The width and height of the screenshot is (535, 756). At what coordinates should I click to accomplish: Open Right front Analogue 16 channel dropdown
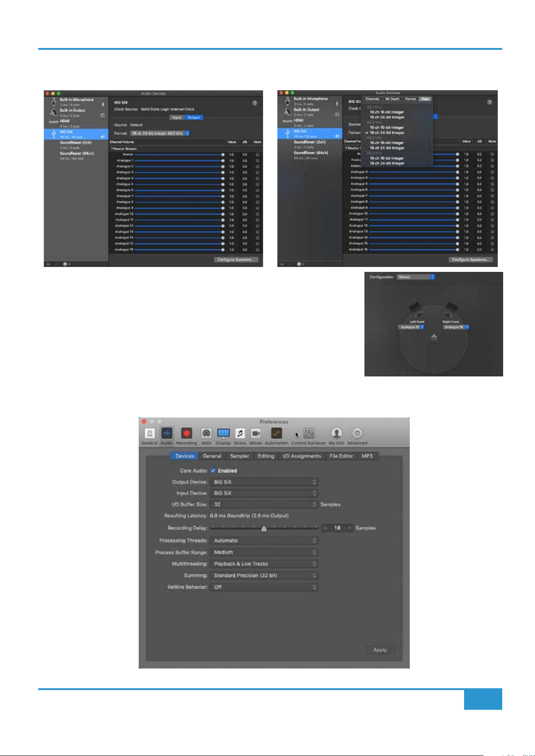[456, 327]
